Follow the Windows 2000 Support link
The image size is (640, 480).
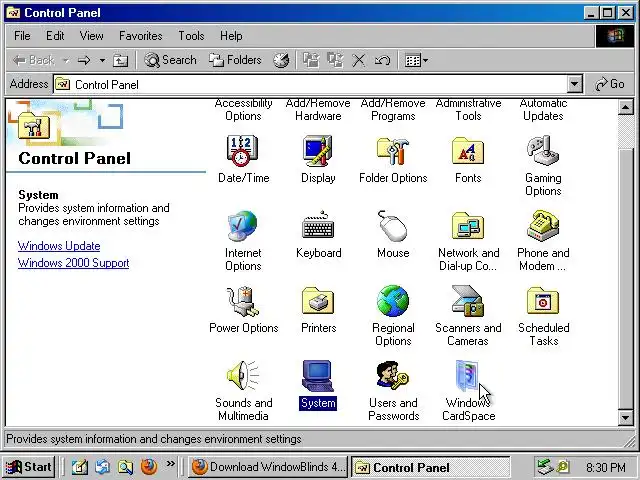[73, 263]
